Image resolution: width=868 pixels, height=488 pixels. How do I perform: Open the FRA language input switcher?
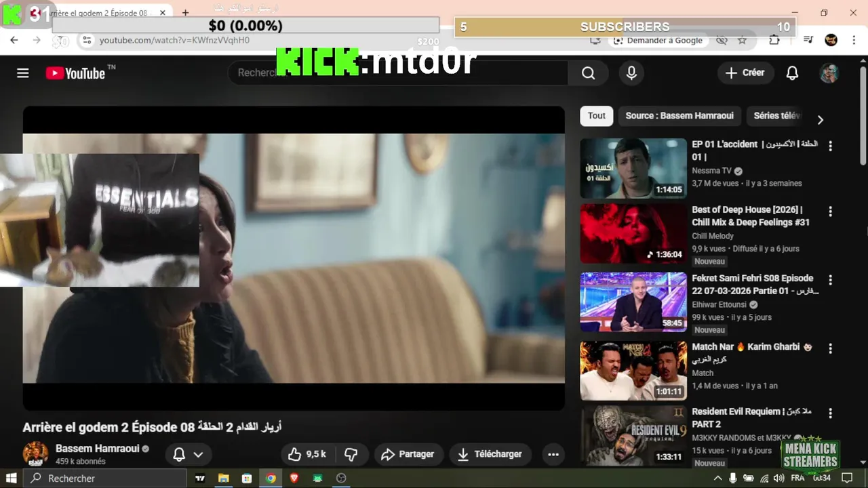[797, 478]
